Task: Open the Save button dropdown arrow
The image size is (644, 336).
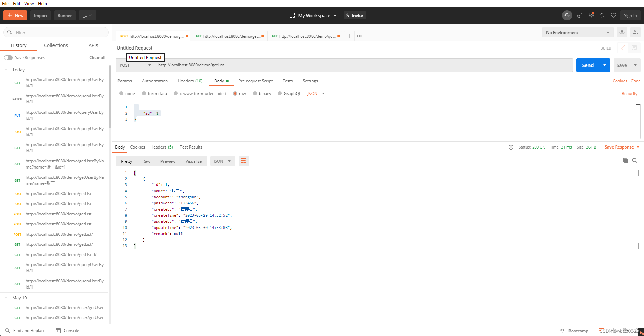Action: coord(635,65)
